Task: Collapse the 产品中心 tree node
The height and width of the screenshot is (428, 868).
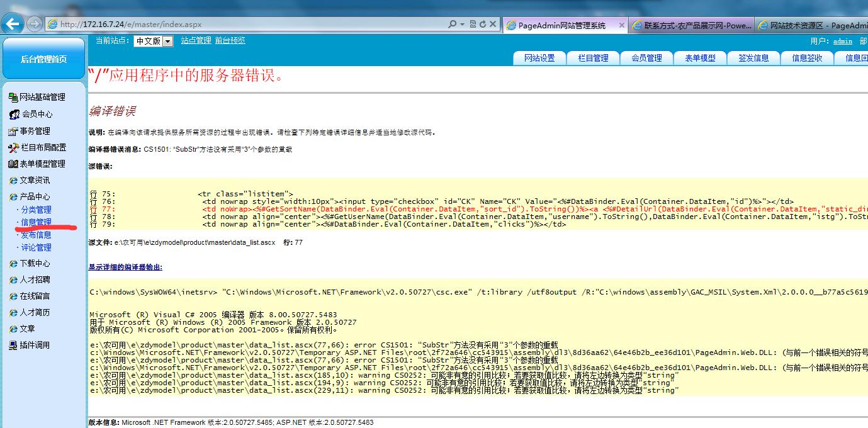Action: [x=13, y=197]
